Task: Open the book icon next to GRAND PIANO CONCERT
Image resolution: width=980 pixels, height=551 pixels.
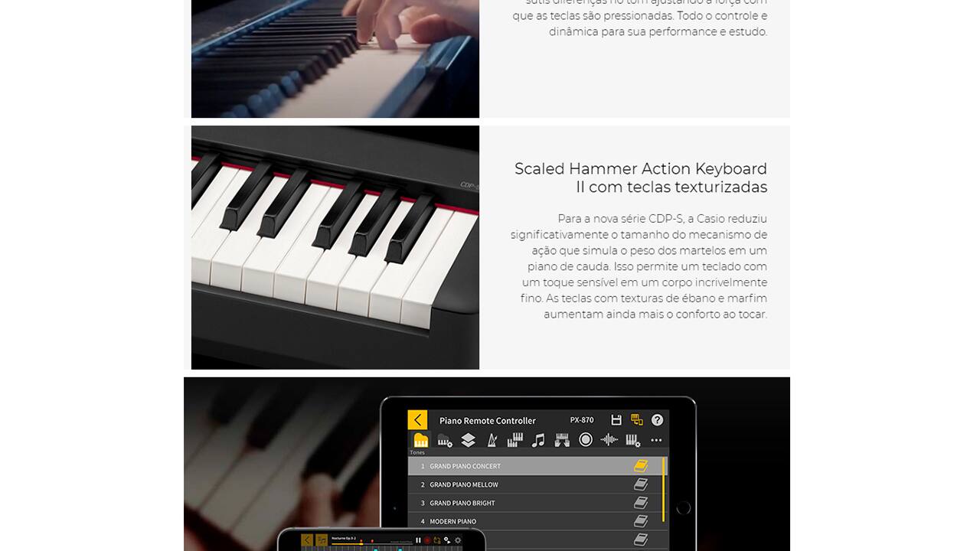Action: coord(642,465)
